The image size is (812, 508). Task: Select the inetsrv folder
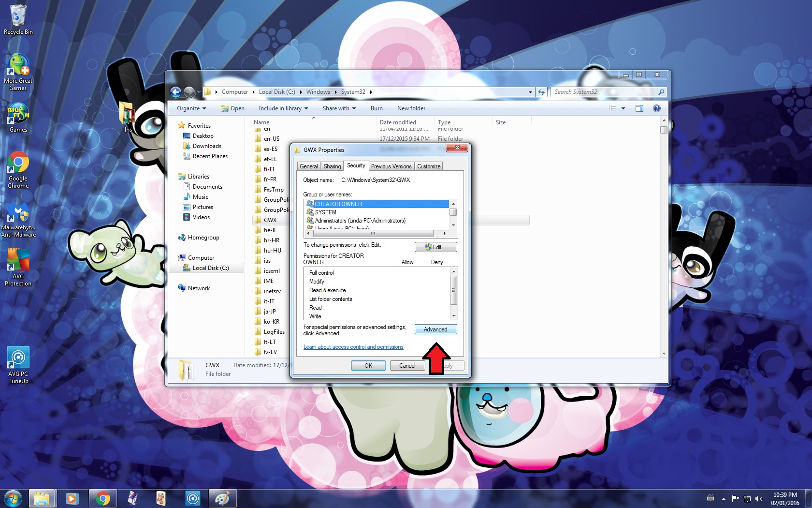click(x=272, y=291)
